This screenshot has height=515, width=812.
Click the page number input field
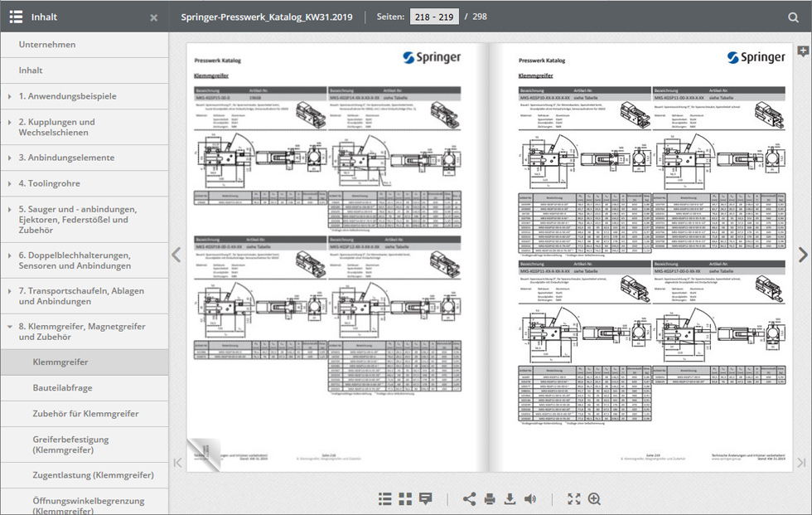tap(434, 17)
